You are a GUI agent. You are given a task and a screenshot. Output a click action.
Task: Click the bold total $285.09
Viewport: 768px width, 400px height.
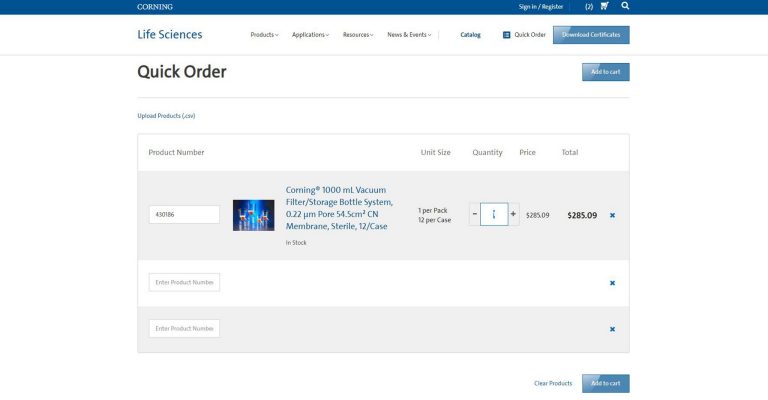[x=582, y=215]
